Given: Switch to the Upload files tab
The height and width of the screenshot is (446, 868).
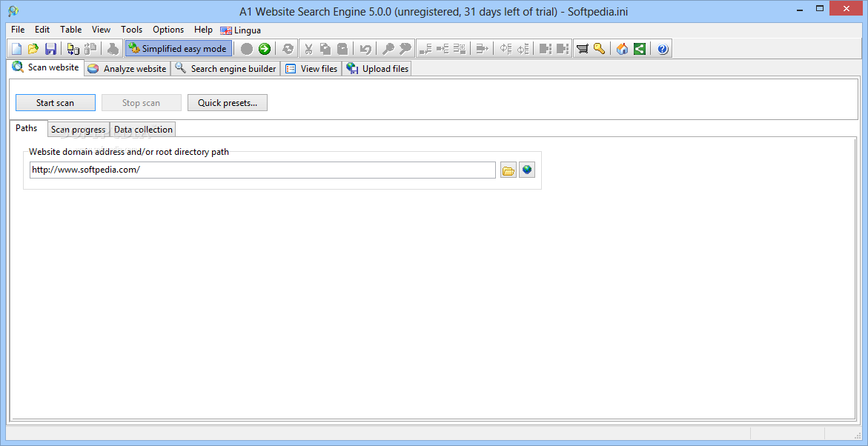Looking at the screenshot, I should (377, 69).
